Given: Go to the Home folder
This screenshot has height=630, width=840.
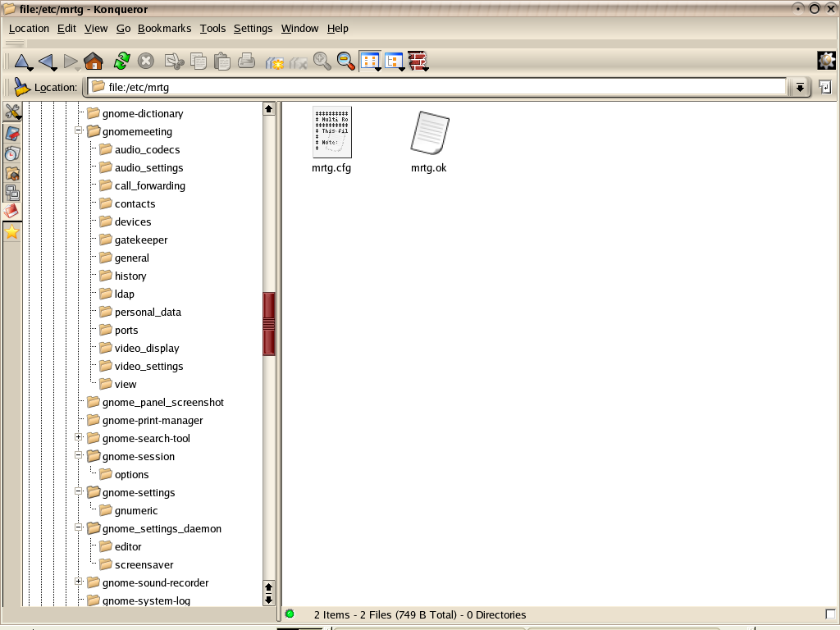Looking at the screenshot, I should (x=94, y=61).
